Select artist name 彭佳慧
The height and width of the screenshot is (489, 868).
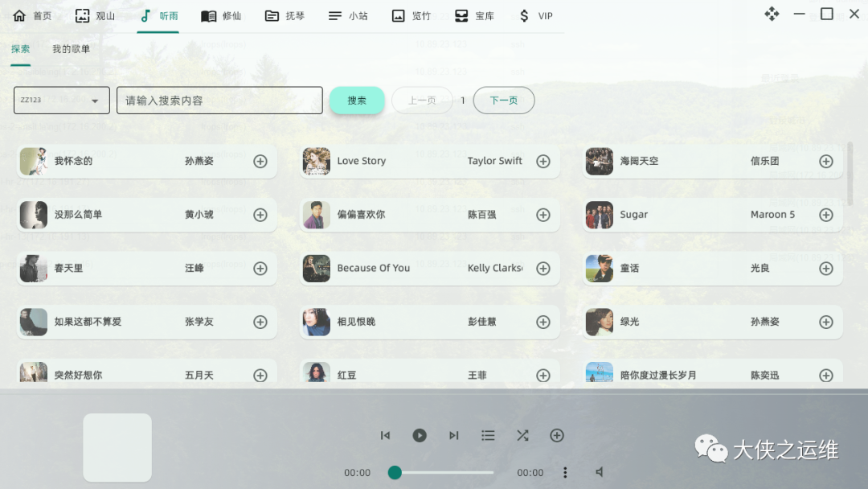(x=481, y=322)
